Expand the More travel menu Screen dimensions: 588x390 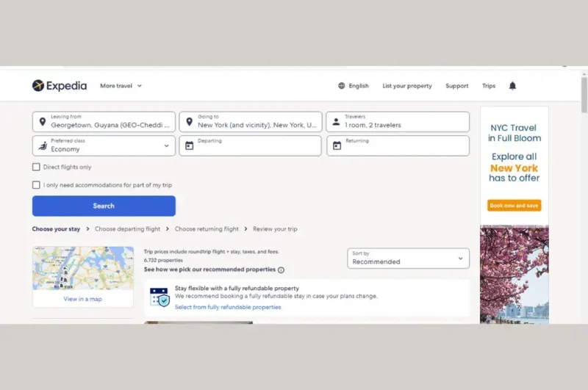tap(121, 86)
